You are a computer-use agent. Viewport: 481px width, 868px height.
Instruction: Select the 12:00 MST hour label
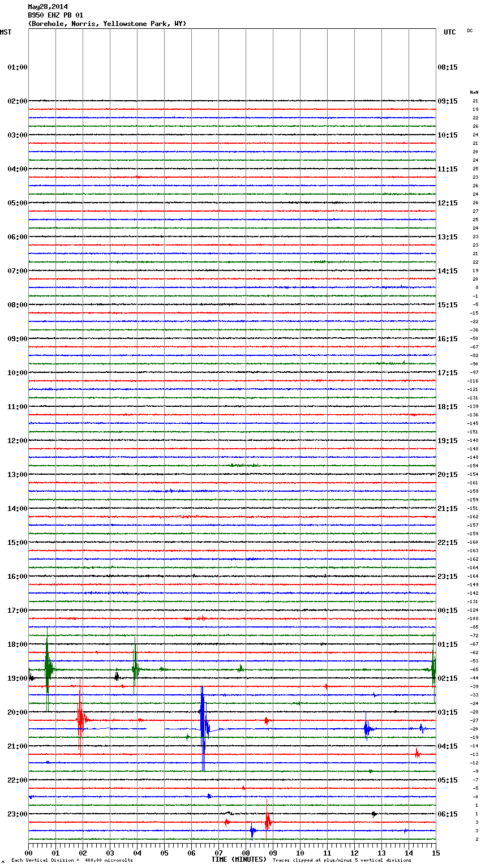18,441
